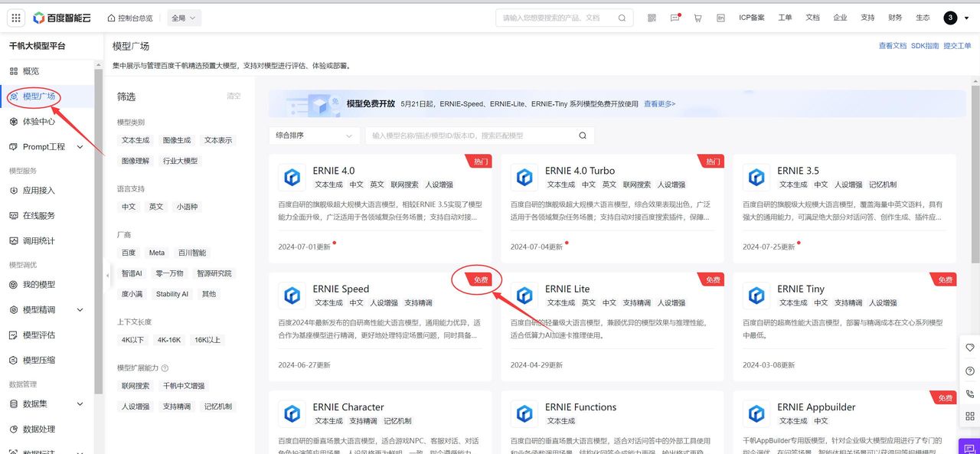Switch language with the En icon
Screen dimensions: 980x454
(720, 18)
